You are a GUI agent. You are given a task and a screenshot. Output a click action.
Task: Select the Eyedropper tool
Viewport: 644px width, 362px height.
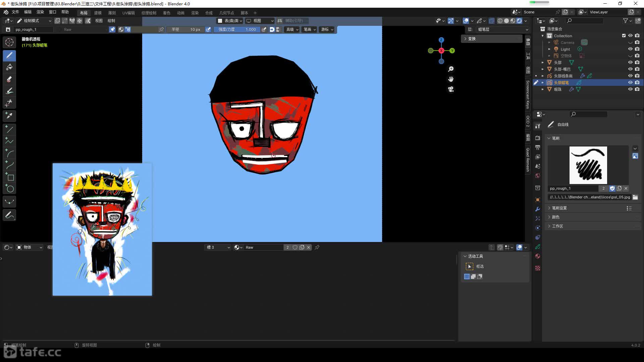[9, 116]
